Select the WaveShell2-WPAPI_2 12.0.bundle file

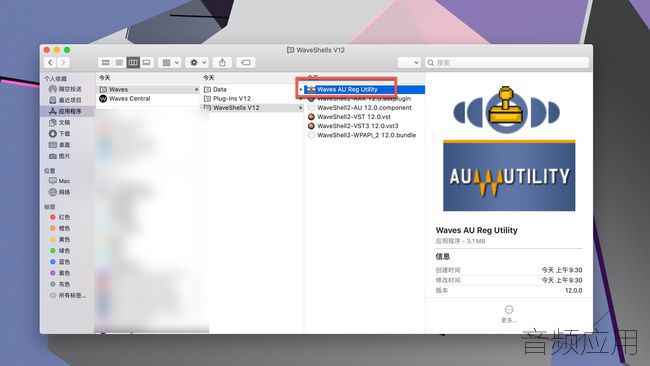click(365, 135)
